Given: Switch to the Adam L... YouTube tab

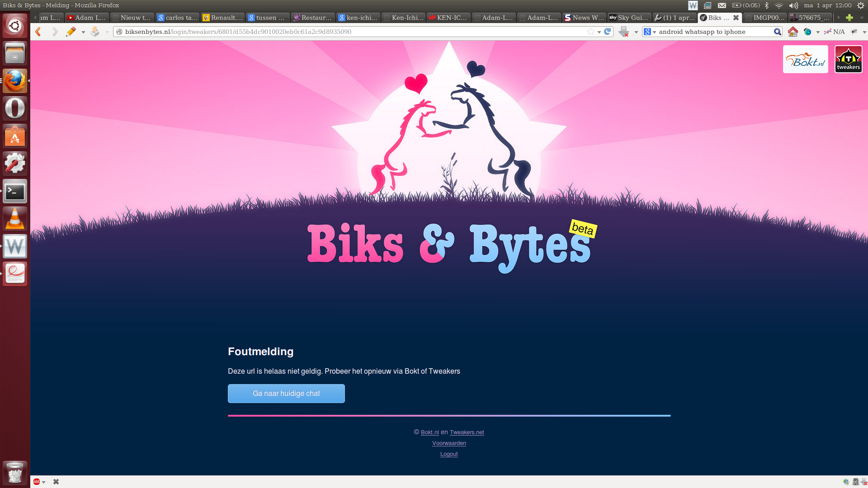Looking at the screenshot, I should [x=87, y=18].
